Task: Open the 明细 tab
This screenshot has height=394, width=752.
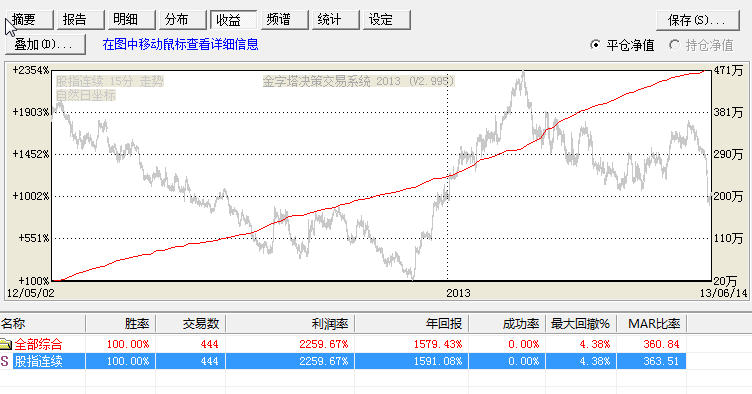Action: 130,20
